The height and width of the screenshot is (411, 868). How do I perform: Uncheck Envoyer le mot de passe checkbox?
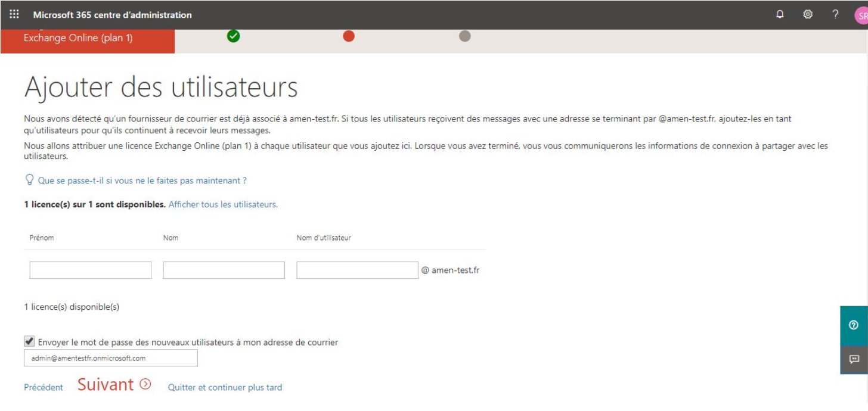click(29, 341)
